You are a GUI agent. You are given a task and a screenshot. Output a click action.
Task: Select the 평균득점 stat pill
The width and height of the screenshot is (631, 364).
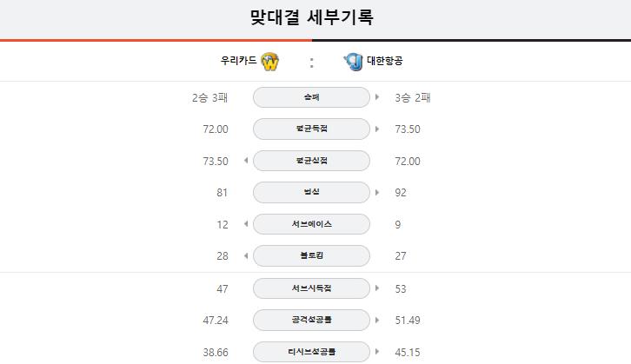pyautogui.click(x=311, y=129)
